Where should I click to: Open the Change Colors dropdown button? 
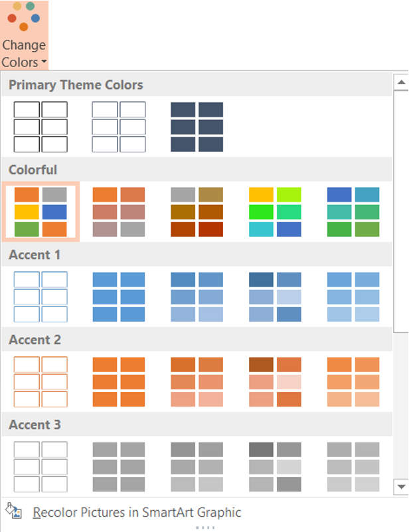click(24, 35)
